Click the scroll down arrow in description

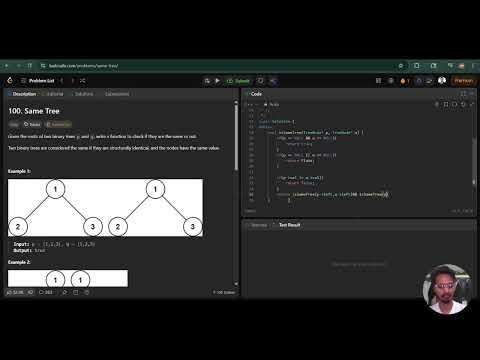pos(236,284)
